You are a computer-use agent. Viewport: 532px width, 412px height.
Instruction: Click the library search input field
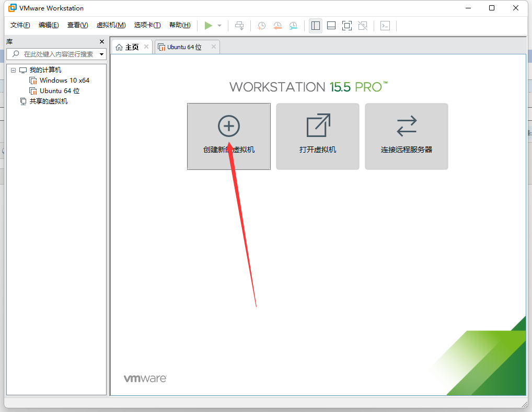56,54
